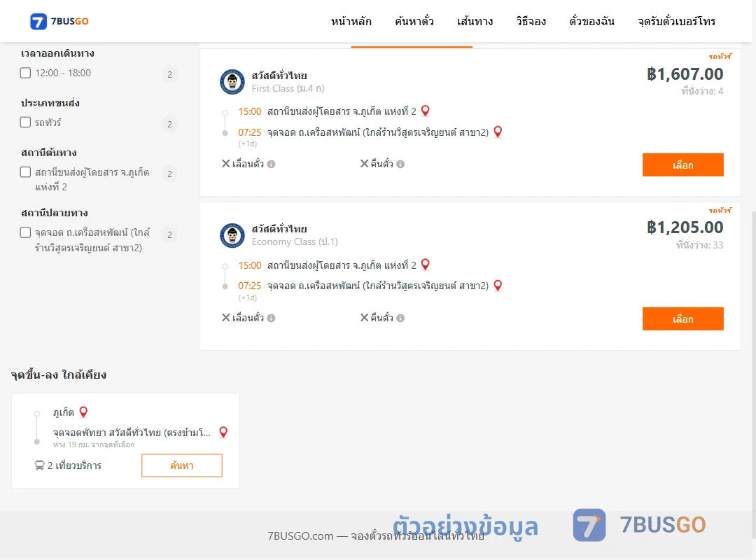Screen dimensions: 756x560
Task: Open map pin for Economy Class departure station
Action: [426, 265]
